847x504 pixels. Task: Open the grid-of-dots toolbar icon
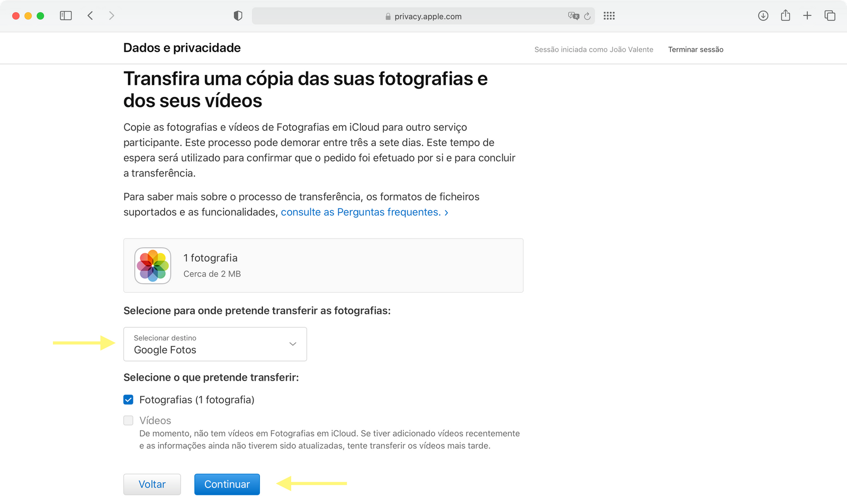pyautogui.click(x=609, y=16)
